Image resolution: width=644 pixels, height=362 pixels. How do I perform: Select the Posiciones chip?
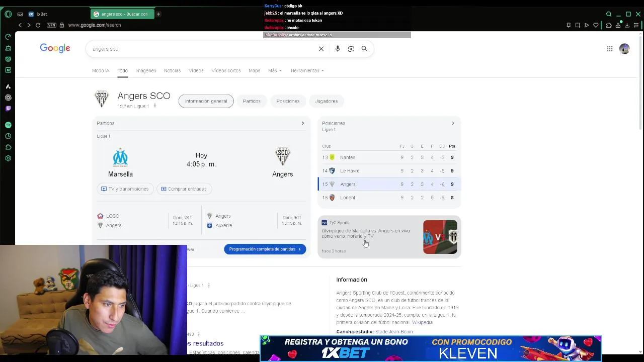coord(288,101)
